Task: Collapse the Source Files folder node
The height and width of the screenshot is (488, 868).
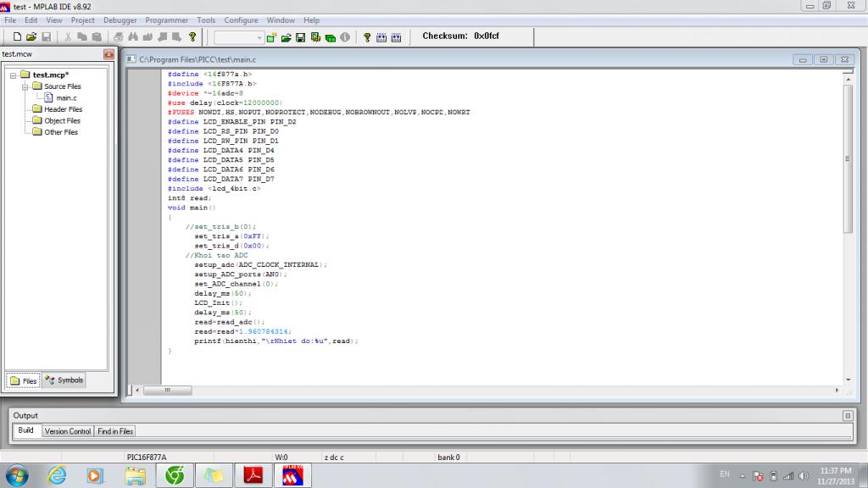Action: [x=25, y=86]
